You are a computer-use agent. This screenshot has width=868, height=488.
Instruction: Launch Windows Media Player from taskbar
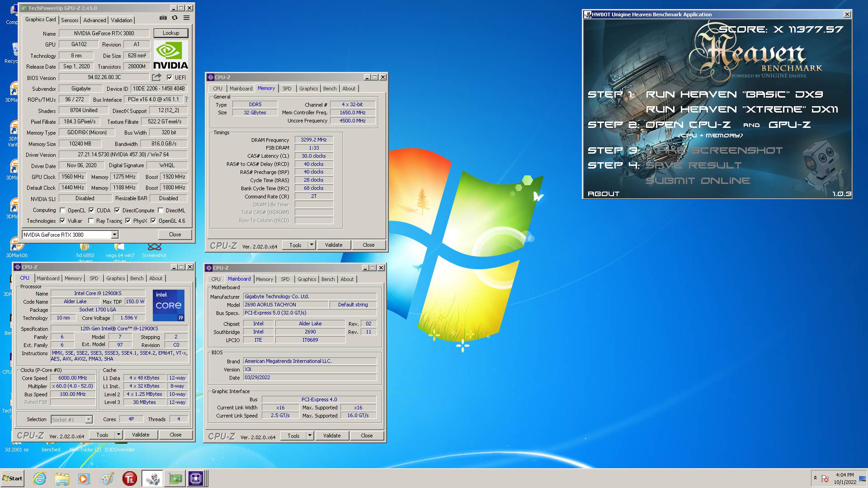[x=84, y=479]
